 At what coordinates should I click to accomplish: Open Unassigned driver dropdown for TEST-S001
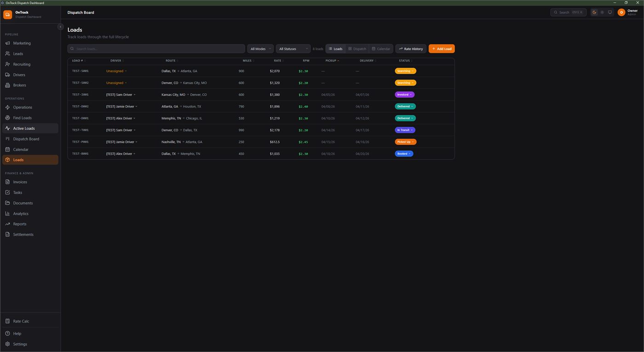point(116,71)
